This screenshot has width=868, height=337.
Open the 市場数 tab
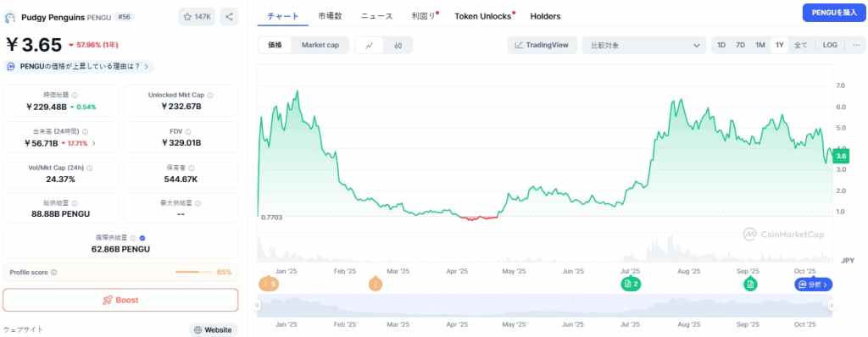(x=330, y=16)
